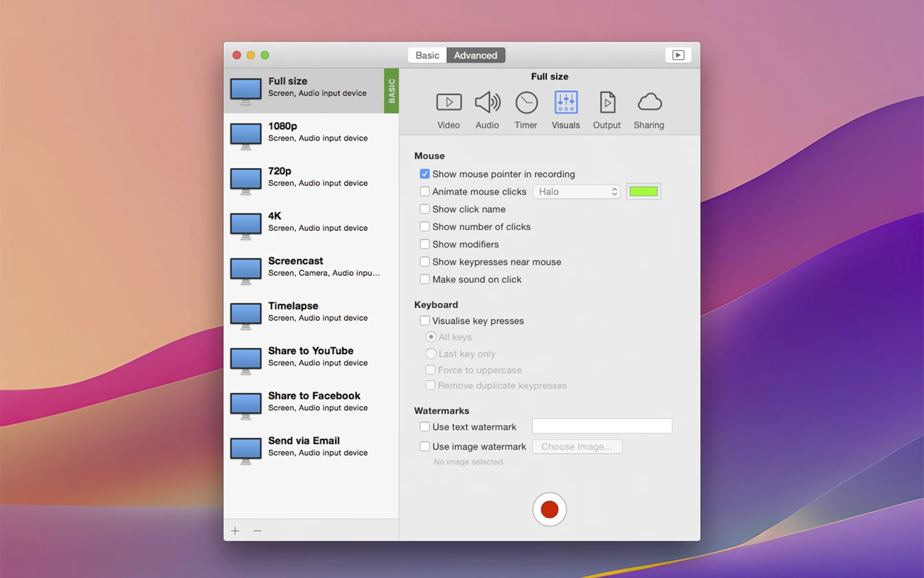Screen dimensions: 924x578
Task: Tick Show keypresses near mouse
Action: coord(425,261)
